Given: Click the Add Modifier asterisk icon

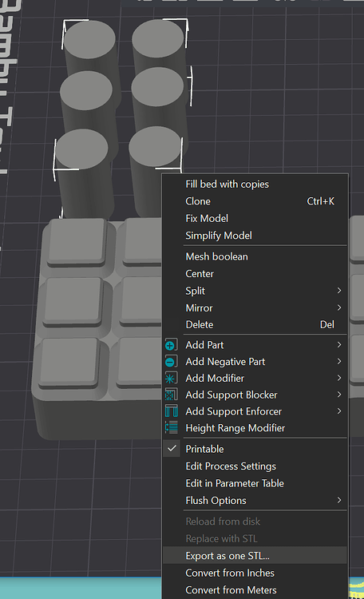Looking at the screenshot, I should (x=171, y=379).
